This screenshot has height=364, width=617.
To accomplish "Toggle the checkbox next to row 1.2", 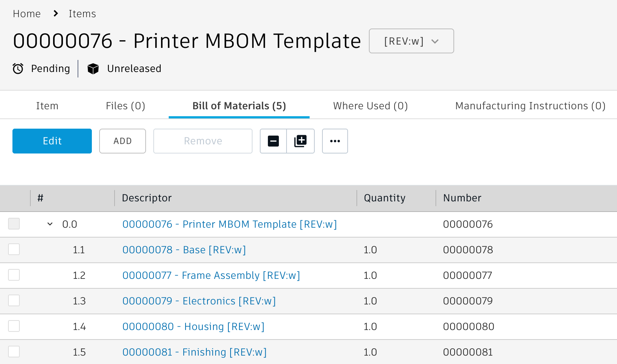I will point(14,275).
